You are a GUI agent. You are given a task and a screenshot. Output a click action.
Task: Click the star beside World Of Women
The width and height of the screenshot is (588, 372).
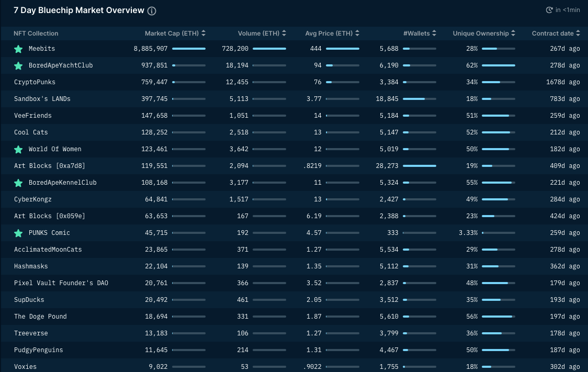[18, 149]
